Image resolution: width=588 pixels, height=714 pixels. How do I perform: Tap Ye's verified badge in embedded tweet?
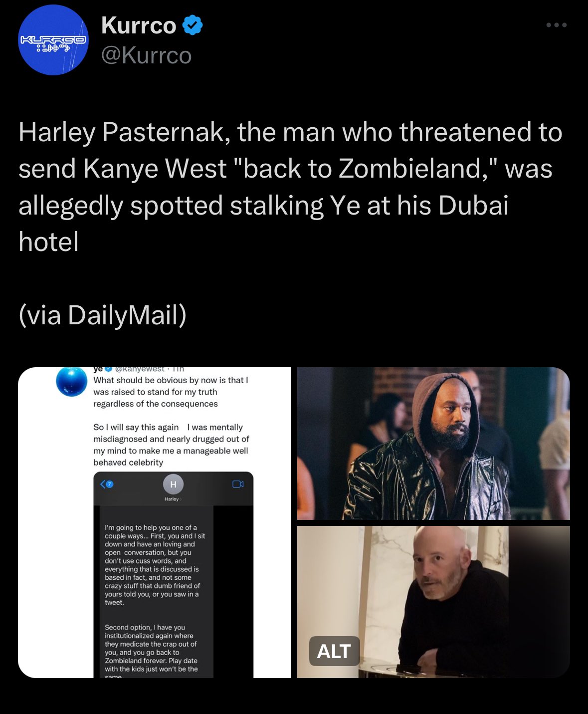click(108, 370)
